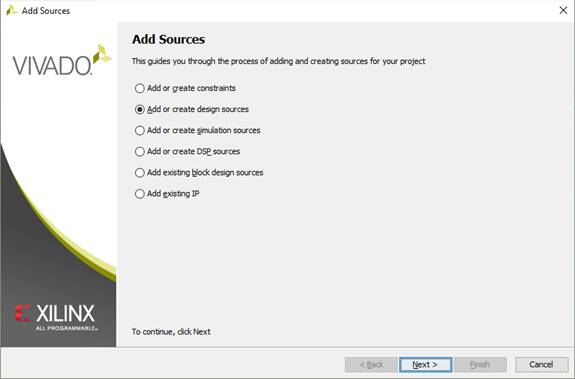Image resolution: width=575 pixels, height=379 pixels.
Task: Click the greyed-out < Back button
Action: [371, 364]
